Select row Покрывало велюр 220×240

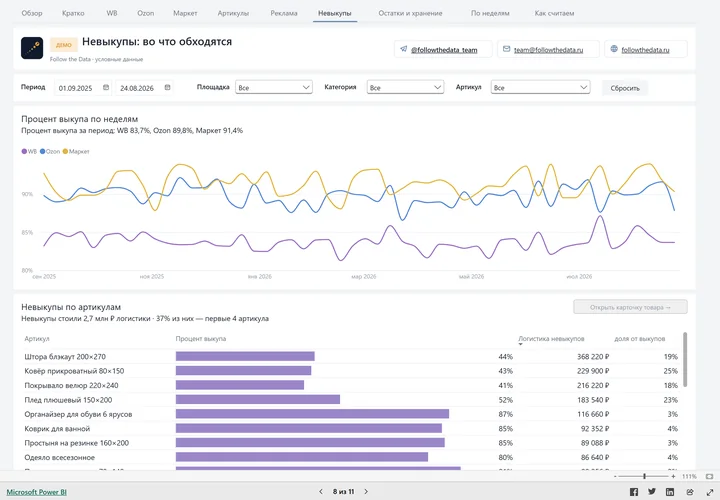click(x=351, y=385)
